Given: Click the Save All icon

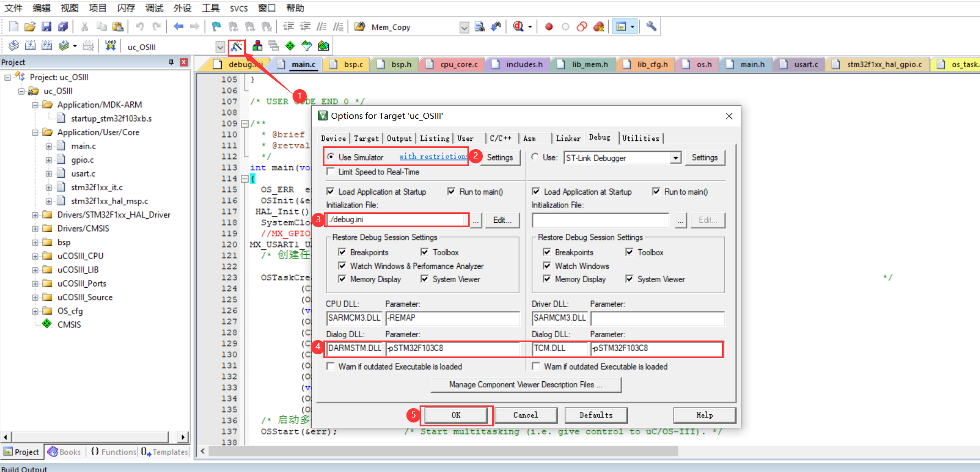Looking at the screenshot, I should coord(63,26).
